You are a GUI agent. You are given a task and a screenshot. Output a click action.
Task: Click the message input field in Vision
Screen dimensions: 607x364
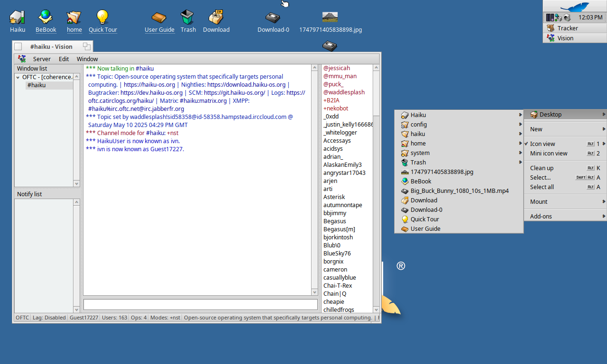tap(201, 304)
